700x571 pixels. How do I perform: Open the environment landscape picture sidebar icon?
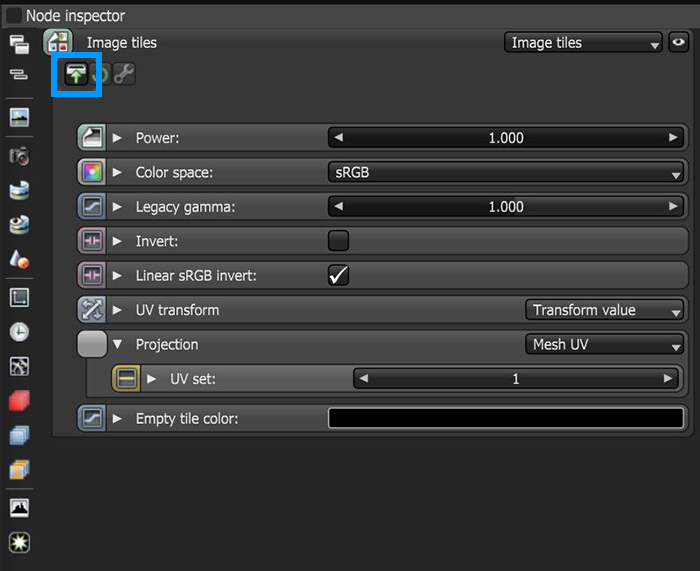pos(19,117)
